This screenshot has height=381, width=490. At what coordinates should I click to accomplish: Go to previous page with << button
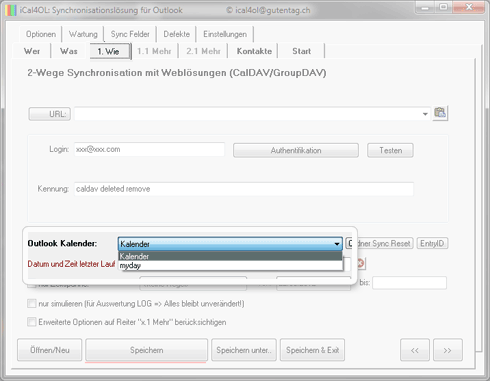coord(415,350)
